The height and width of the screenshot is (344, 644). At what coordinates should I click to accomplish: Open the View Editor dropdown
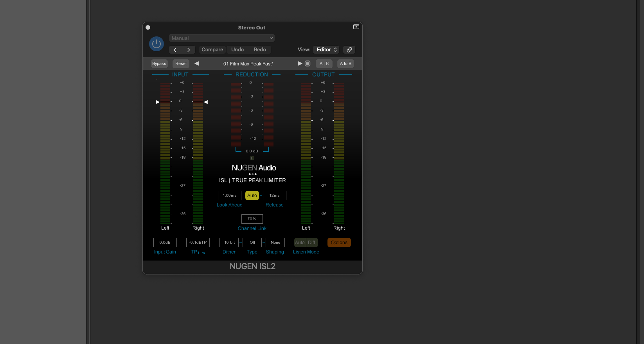326,50
